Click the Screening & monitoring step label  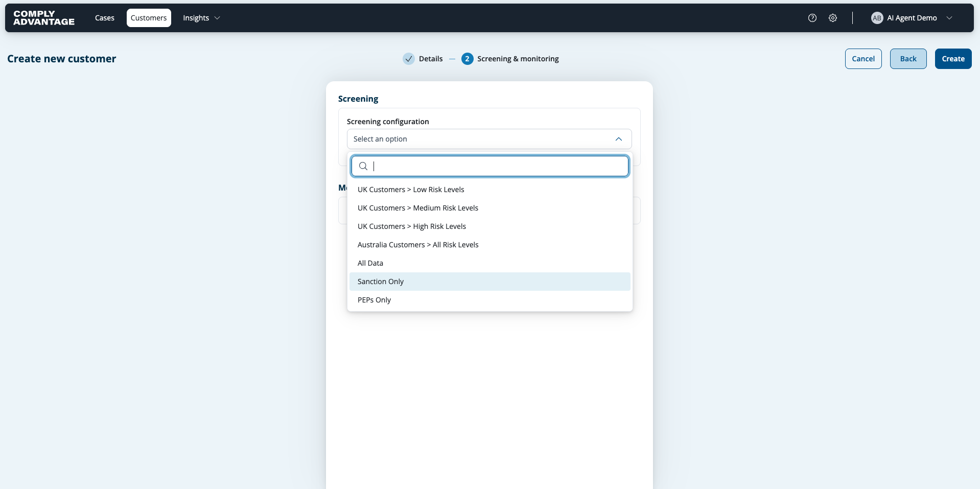click(518, 59)
